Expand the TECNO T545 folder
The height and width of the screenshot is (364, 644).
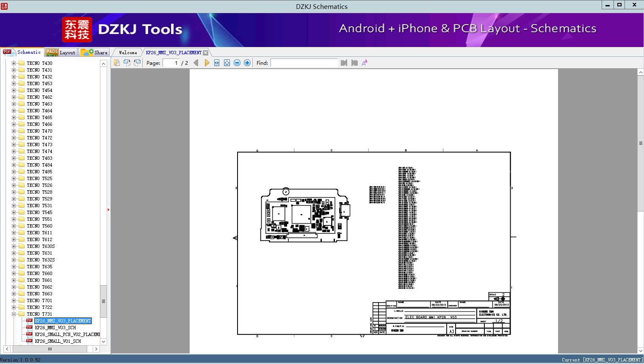pos(14,212)
